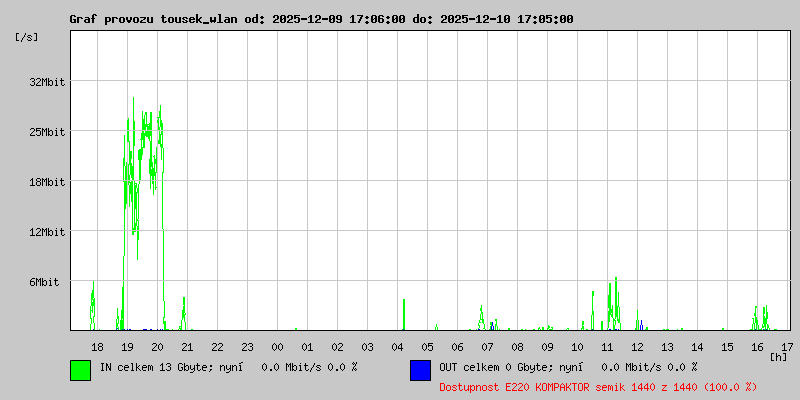
Task: Click the '6Mbit' y-axis label
Action: (44, 282)
